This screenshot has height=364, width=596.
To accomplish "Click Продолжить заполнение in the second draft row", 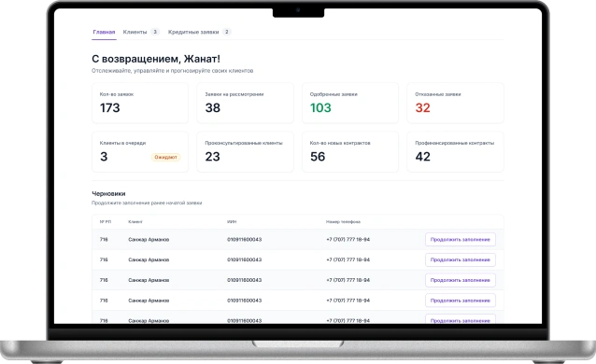I will (x=461, y=259).
